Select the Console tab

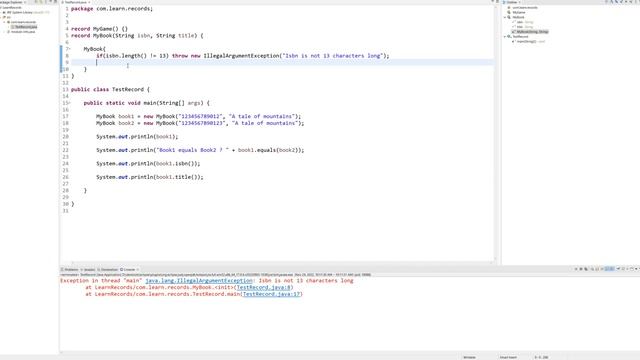(127, 269)
